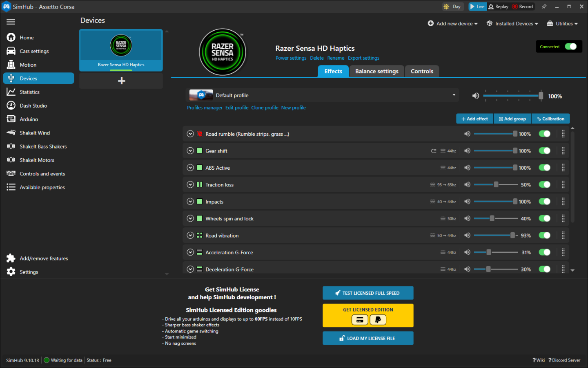Click the Motion seat icon
Viewport: 588px width, 368px height.
click(11, 65)
